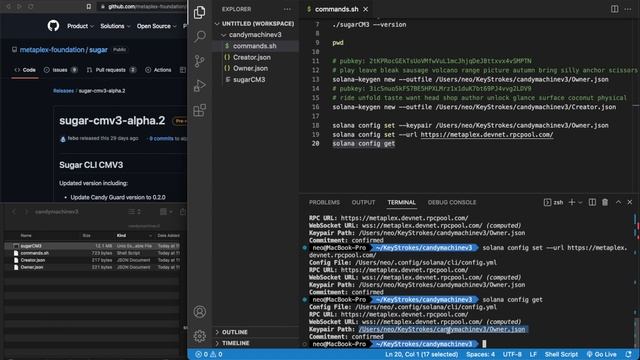Change Shell Script language mode in status bar
This screenshot has height=360, width=640.
(561, 354)
